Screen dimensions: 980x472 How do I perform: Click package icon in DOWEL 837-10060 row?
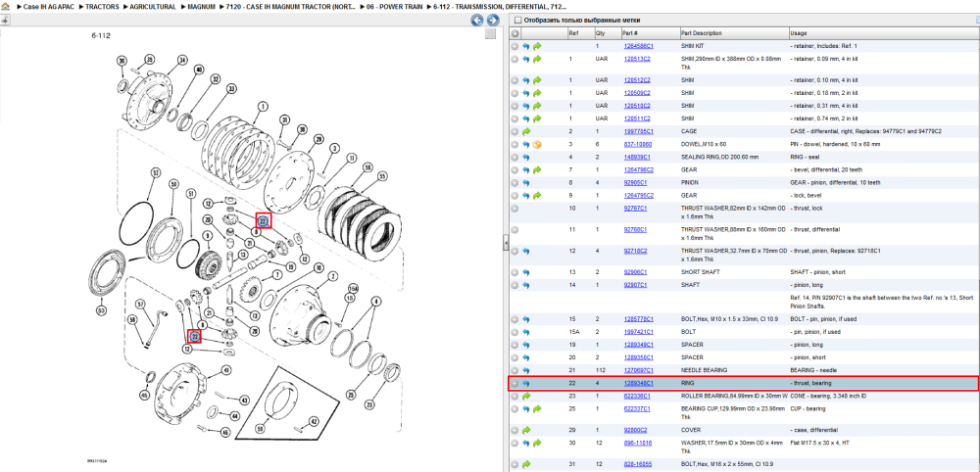click(x=537, y=144)
